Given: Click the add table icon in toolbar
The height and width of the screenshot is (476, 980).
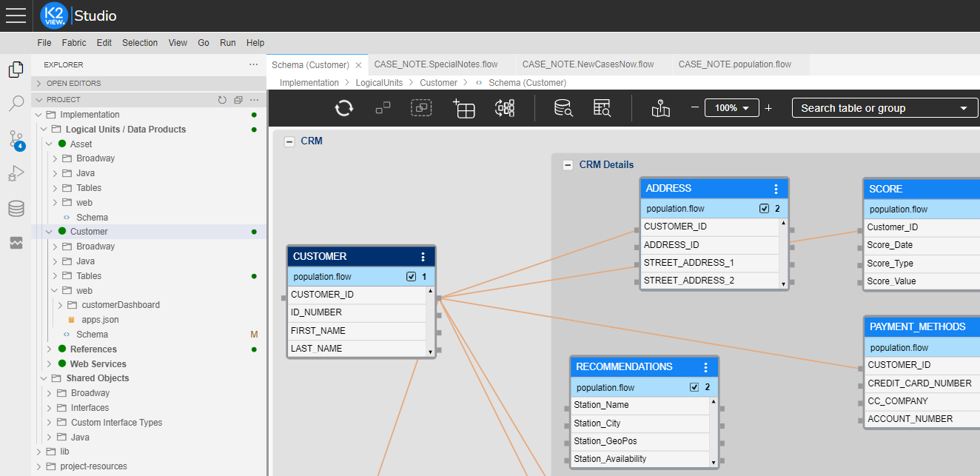Looking at the screenshot, I should click(463, 108).
